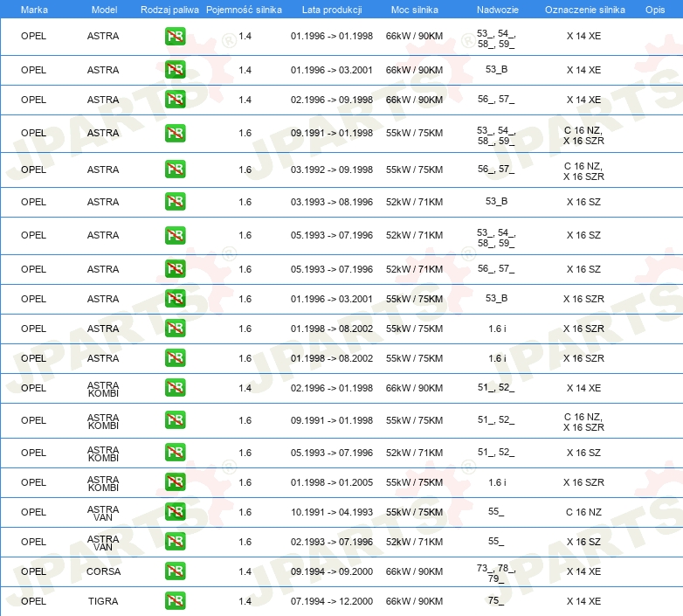Viewport: 683px width, 616px height.
Task: Click fuel icon for ASTRA KOMBI 09.1991 -> 01.1998
Action: (x=175, y=420)
